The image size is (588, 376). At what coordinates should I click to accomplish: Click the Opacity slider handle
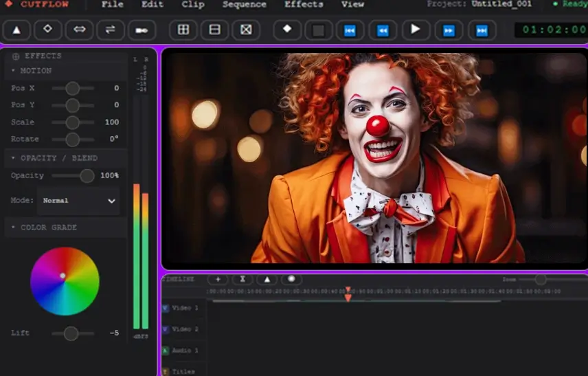point(87,176)
